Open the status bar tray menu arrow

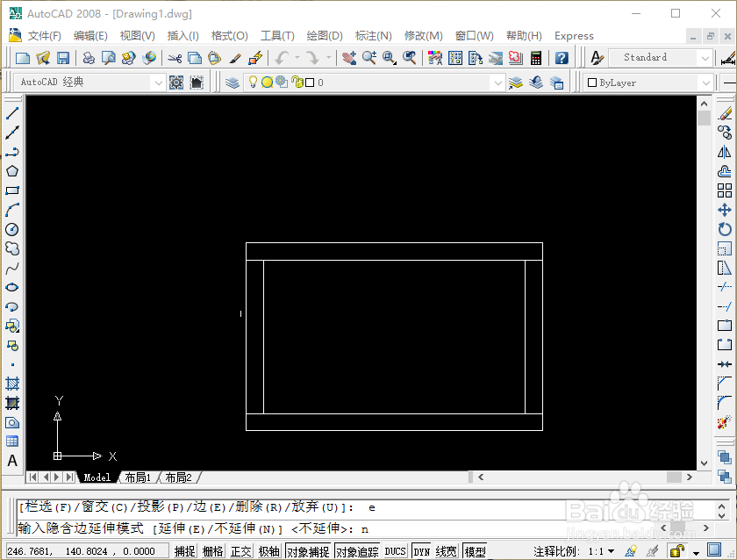coord(696,552)
